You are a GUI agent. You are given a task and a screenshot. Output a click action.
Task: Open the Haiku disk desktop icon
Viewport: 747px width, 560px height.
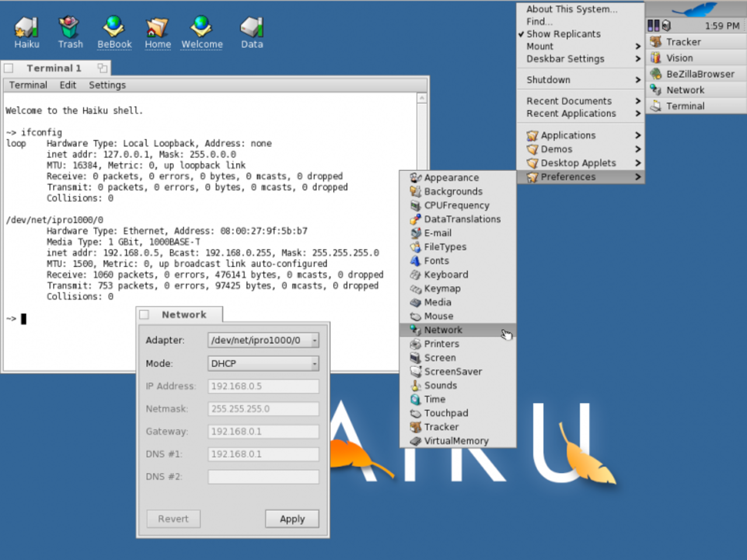tap(26, 27)
